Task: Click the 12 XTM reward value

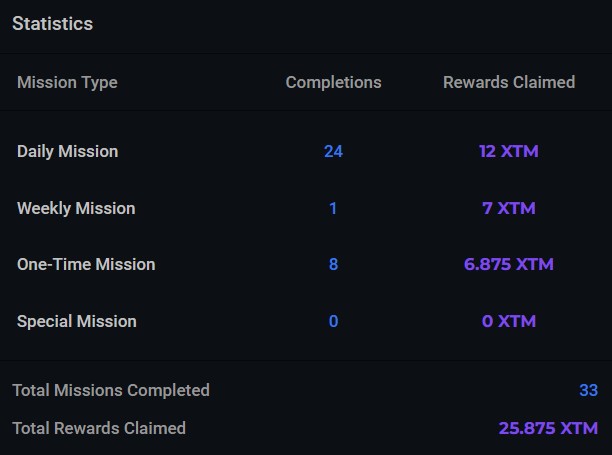Action: coord(509,151)
